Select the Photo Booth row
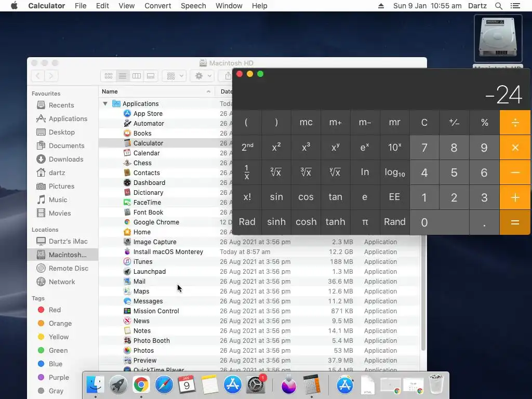The image size is (532, 399). (x=259, y=341)
